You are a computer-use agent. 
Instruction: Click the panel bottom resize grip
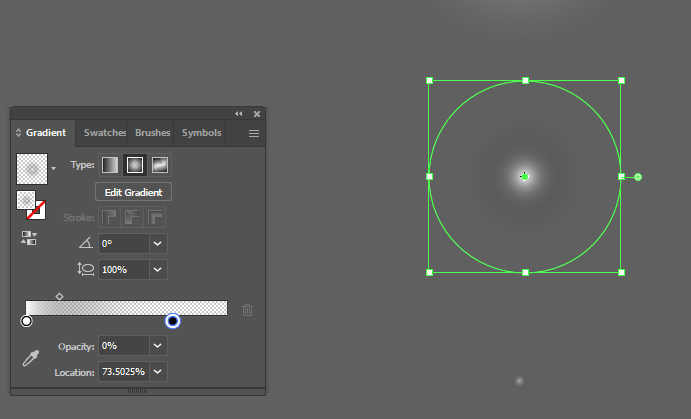(x=137, y=391)
